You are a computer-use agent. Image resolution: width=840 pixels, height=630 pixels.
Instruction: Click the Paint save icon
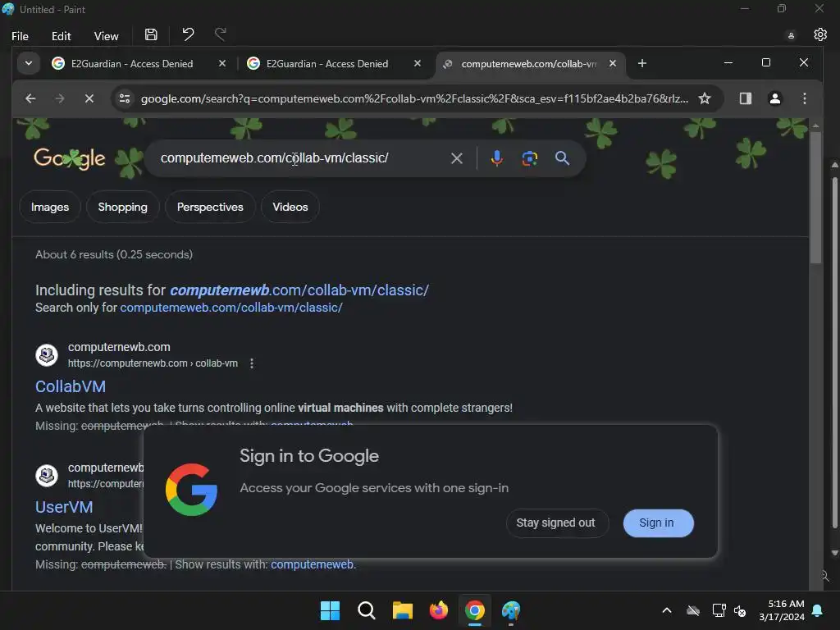tap(151, 34)
